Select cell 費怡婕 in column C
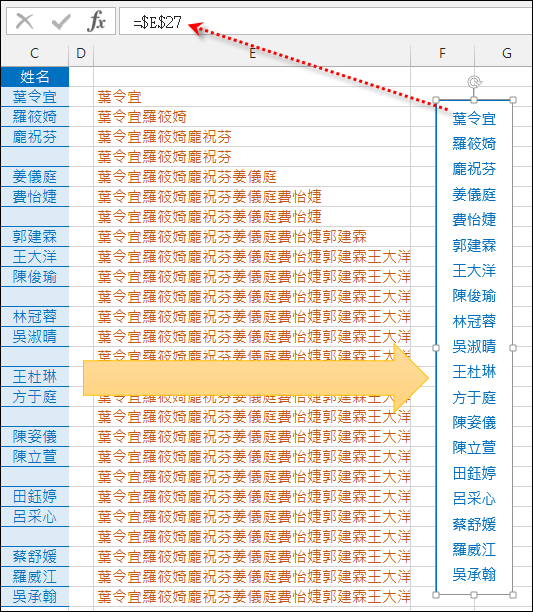Image resolution: width=533 pixels, height=612 pixels. (35, 197)
